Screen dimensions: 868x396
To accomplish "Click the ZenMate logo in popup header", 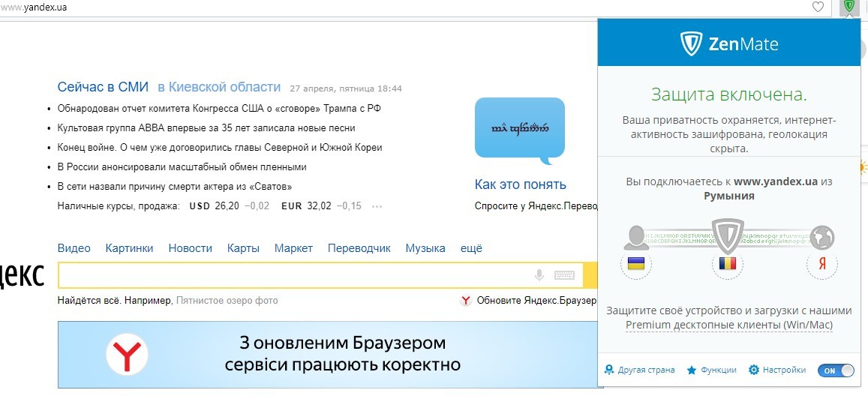I will coord(730,43).
